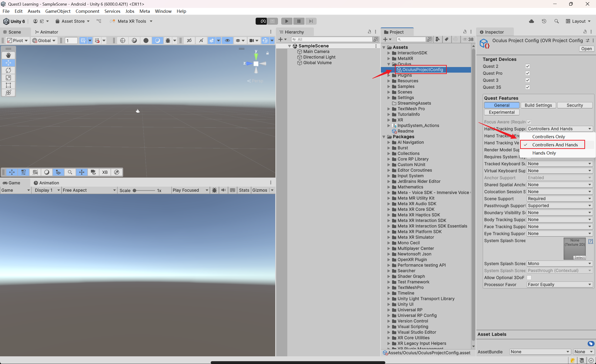Open the Window menu
Viewport: 596px width, 364px height.
point(163,11)
